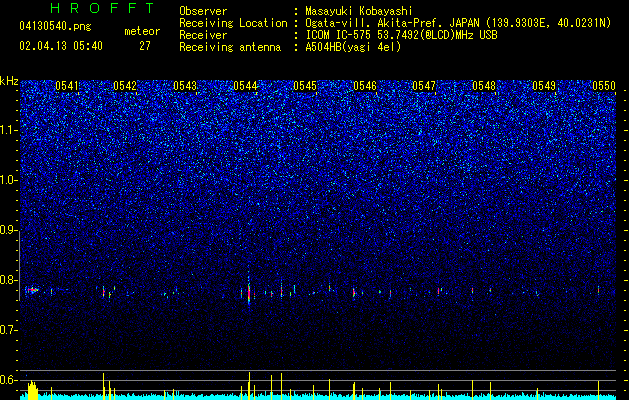Click the 0548 time marker
629x400 pixels.
click(484, 86)
